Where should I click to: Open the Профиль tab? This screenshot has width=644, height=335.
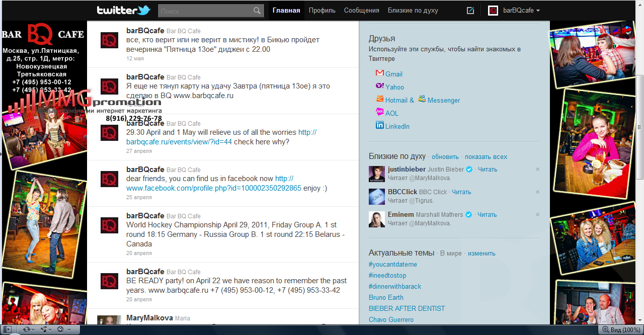pyautogui.click(x=322, y=11)
